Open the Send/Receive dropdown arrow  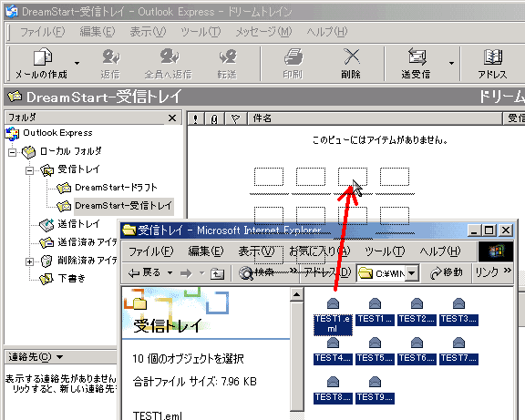point(452,63)
